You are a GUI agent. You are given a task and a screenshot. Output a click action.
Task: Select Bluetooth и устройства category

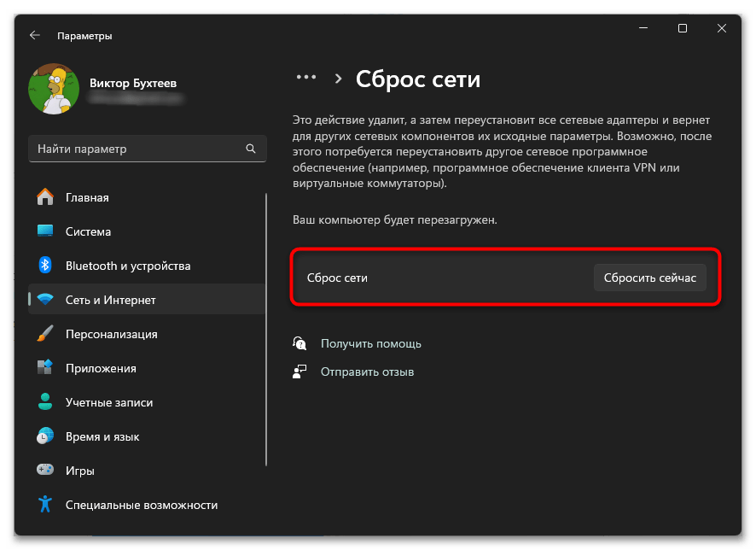tap(128, 266)
